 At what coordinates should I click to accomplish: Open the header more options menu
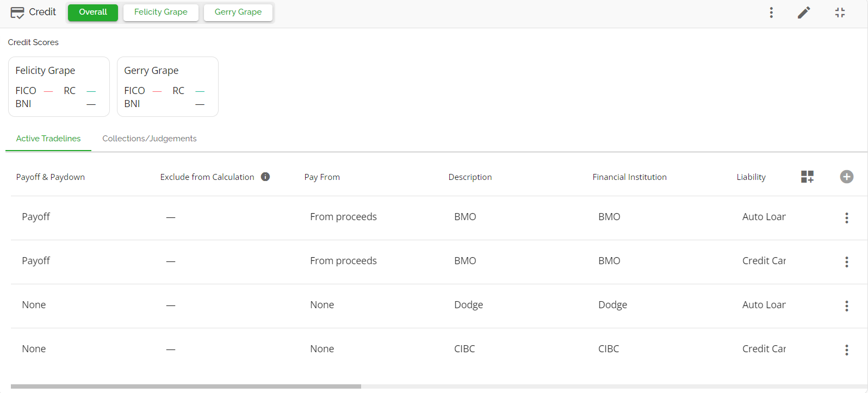pyautogui.click(x=771, y=13)
